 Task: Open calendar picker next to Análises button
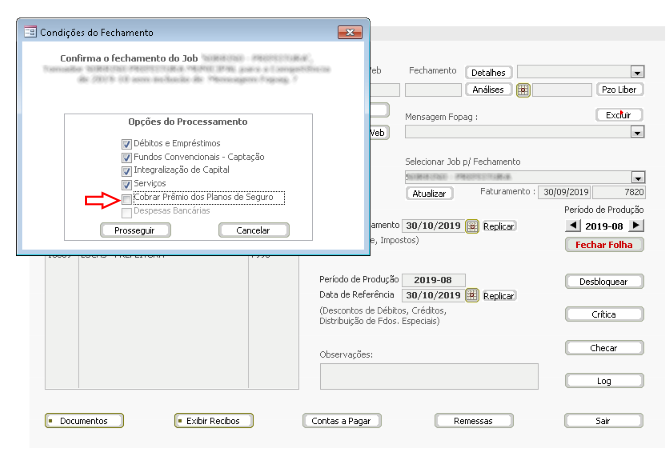522,90
